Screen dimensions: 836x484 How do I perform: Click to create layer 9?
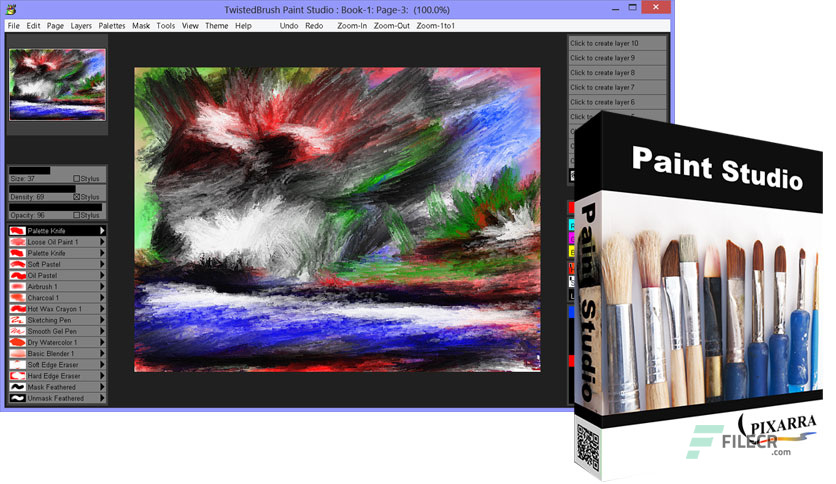617,58
